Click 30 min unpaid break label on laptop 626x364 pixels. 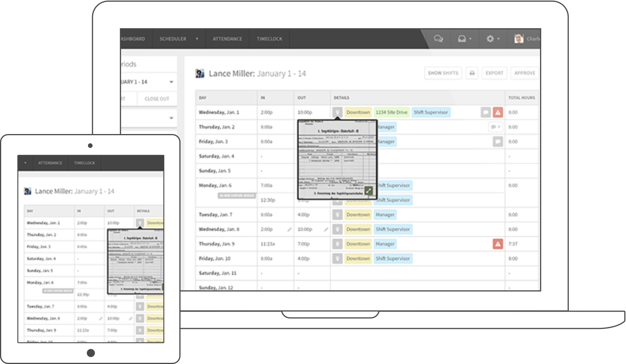pos(237,196)
